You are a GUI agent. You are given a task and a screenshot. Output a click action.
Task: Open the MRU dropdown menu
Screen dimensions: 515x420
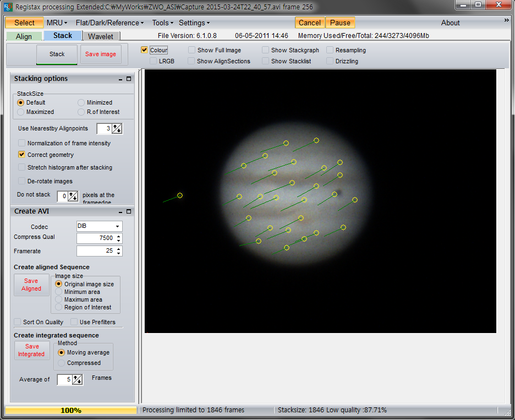pos(57,23)
